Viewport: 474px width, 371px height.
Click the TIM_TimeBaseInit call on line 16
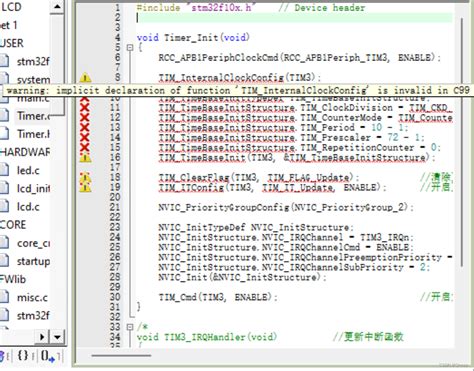(x=297, y=157)
